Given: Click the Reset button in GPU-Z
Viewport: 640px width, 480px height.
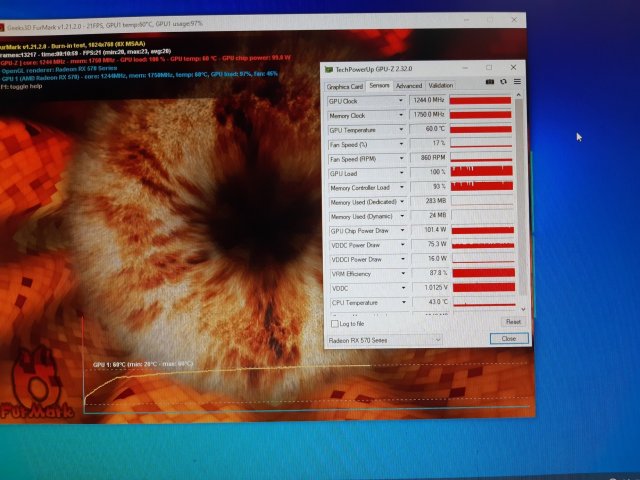Looking at the screenshot, I should [513, 322].
